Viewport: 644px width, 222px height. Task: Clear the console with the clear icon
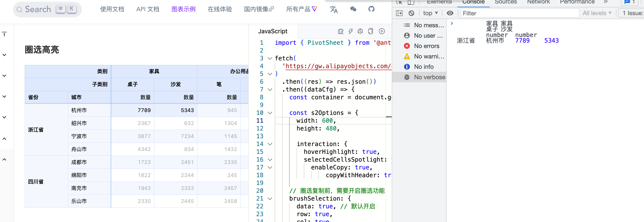411,13
